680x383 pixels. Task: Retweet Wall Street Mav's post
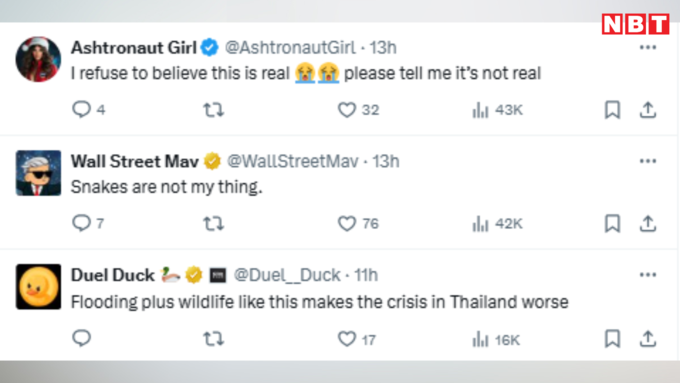pos(214,224)
